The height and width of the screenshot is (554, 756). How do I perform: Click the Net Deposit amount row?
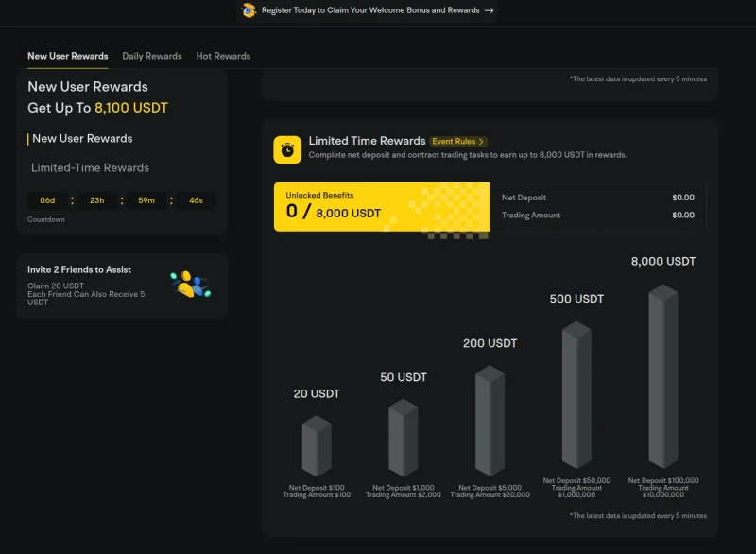click(x=597, y=198)
